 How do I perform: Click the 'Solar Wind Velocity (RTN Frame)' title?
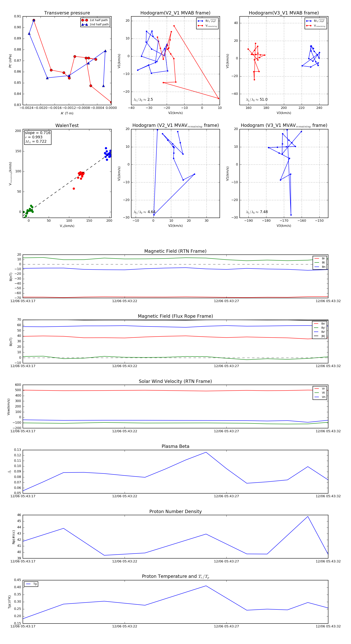click(175, 381)
